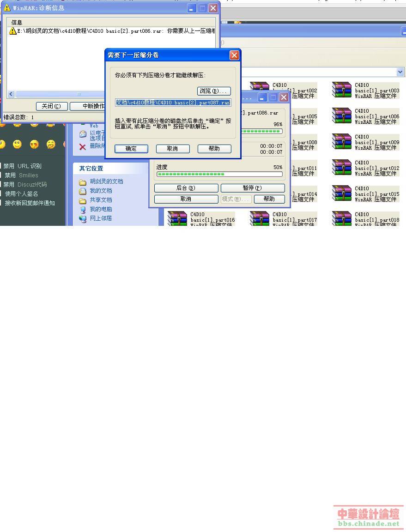Insert the heart-eyes emoticon
Image resolution: width=406 pixels, height=532 pixels.
[x=34, y=145]
